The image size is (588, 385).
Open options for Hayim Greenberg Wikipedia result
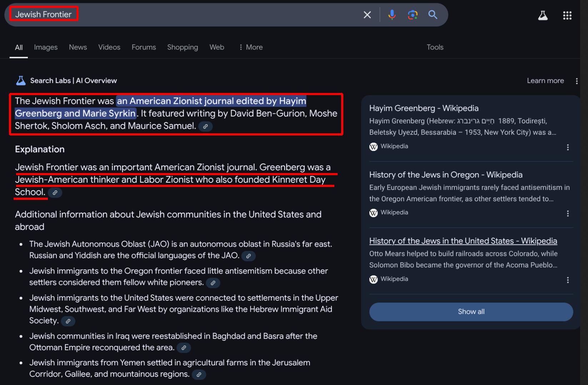point(568,147)
